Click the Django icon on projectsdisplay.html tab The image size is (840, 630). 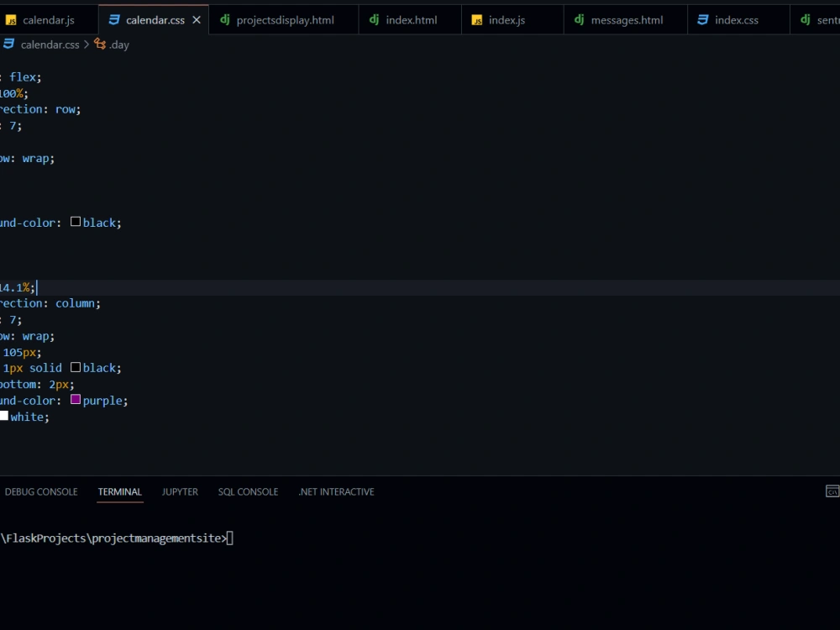225,20
